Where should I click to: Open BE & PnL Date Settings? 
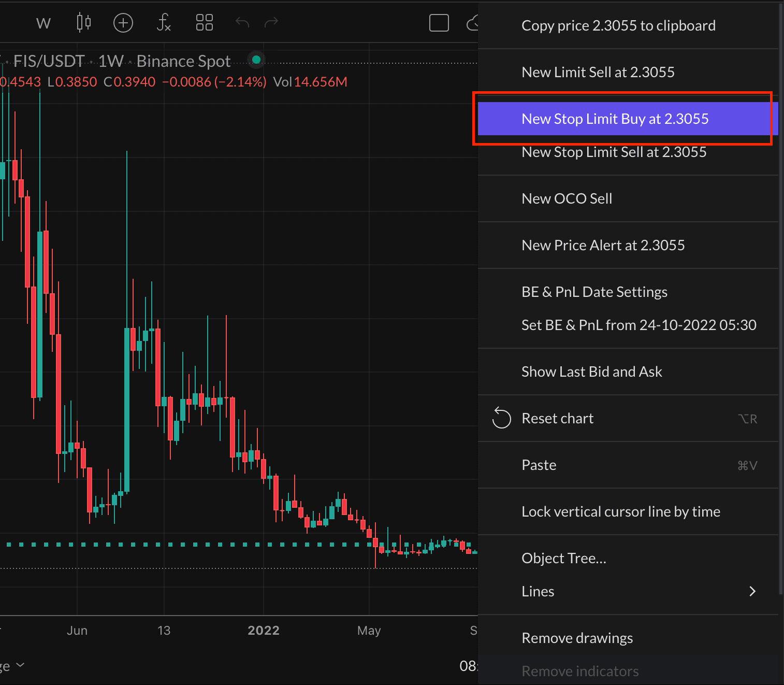(x=628, y=292)
